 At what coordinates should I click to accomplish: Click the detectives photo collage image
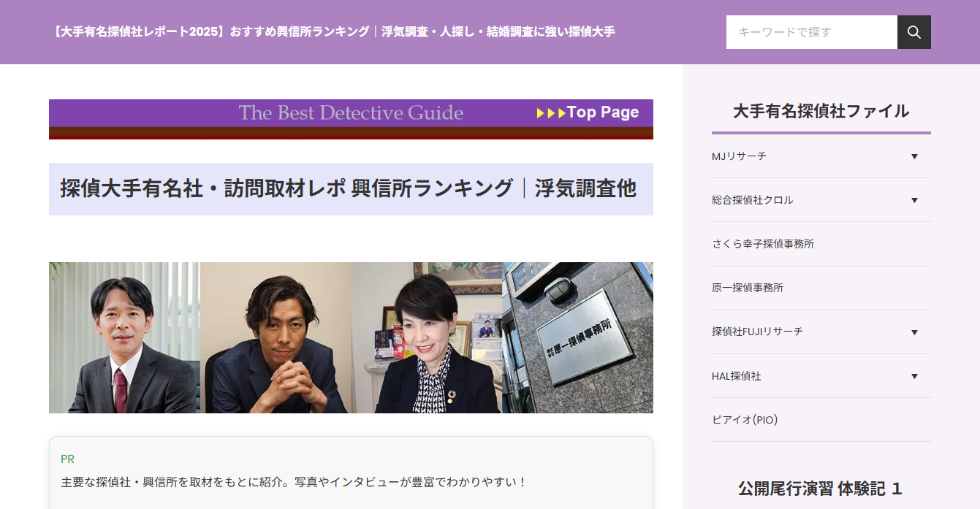click(351, 337)
